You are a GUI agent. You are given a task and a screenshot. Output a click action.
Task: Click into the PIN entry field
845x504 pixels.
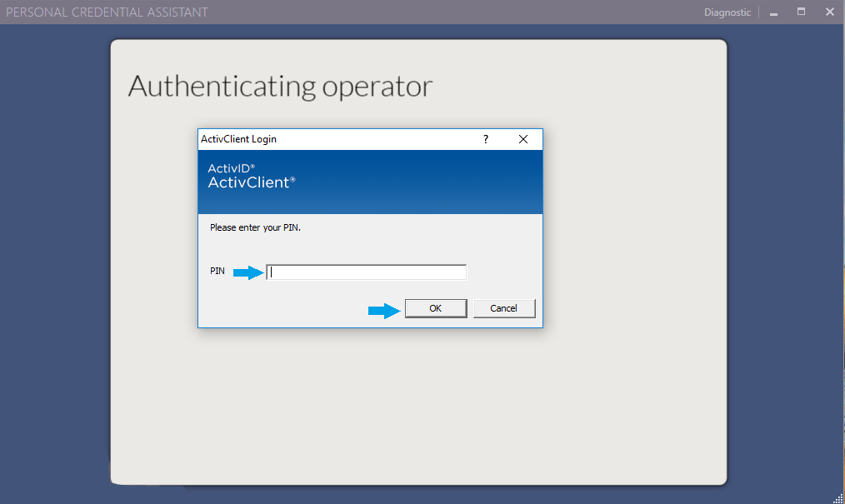point(367,272)
